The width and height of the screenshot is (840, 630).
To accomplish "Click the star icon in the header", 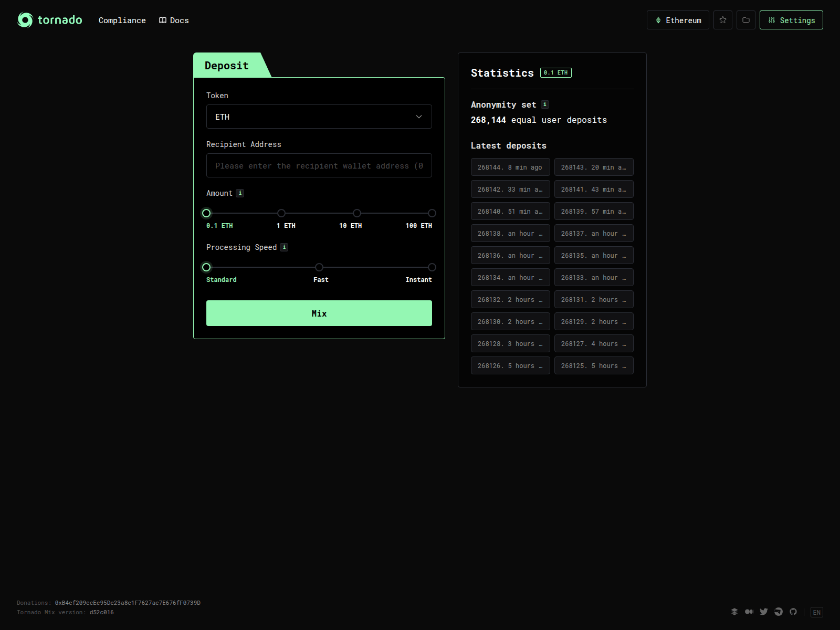I will [x=722, y=20].
